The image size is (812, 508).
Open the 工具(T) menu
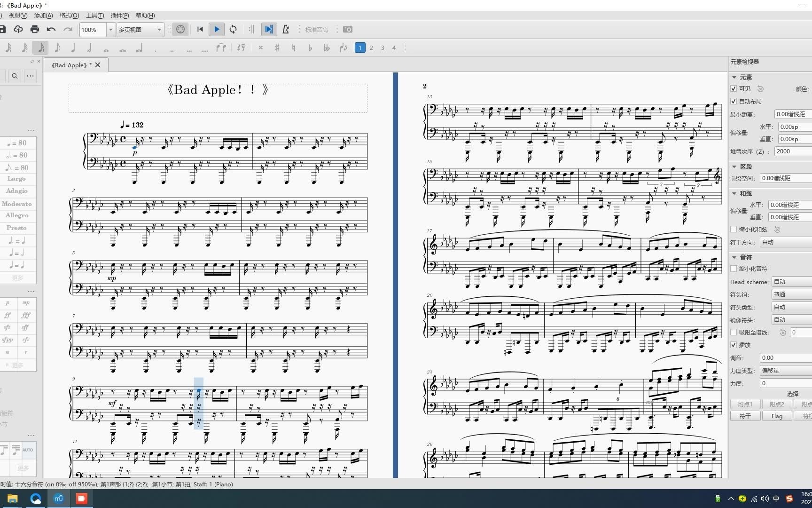pos(95,16)
